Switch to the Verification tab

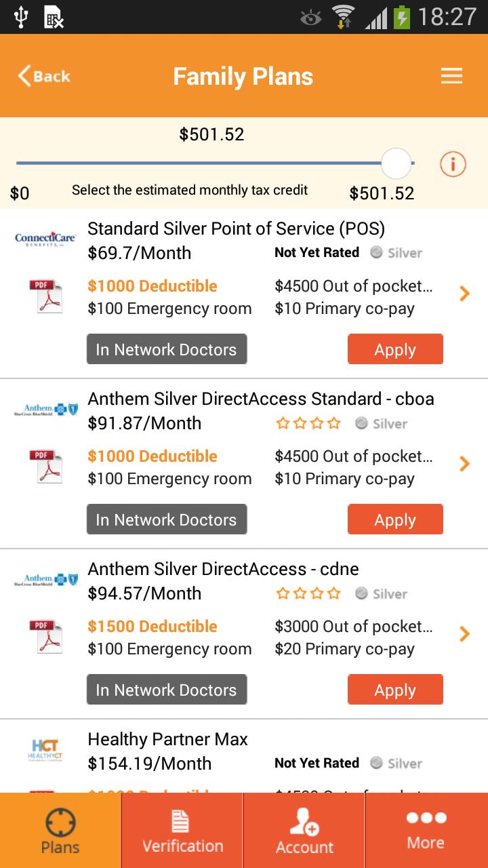tap(182, 831)
